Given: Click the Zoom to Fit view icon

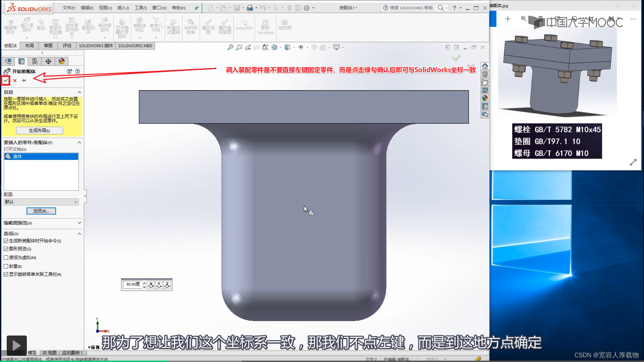Looking at the screenshot, I should [230, 47].
